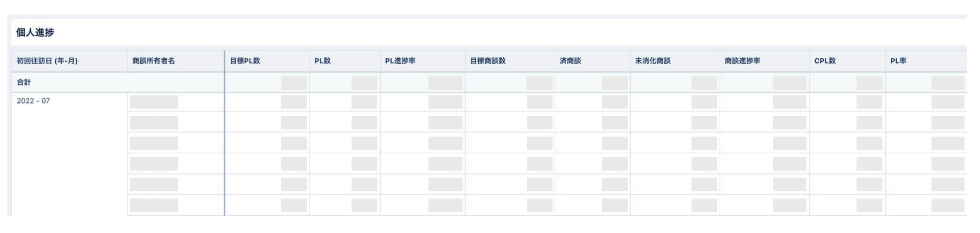Select the 2022 - 07 date group cell
The width and height of the screenshot is (980, 233).
tap(33, 101)
